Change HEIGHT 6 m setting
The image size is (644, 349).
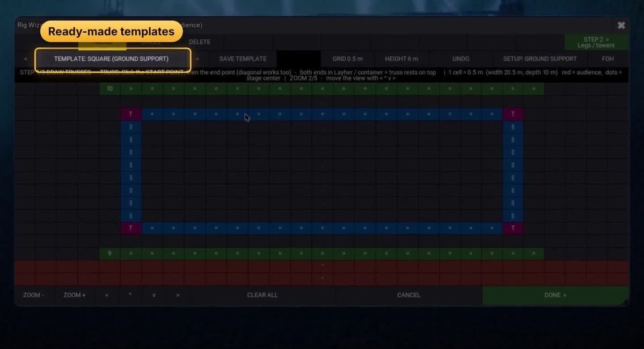401,59
